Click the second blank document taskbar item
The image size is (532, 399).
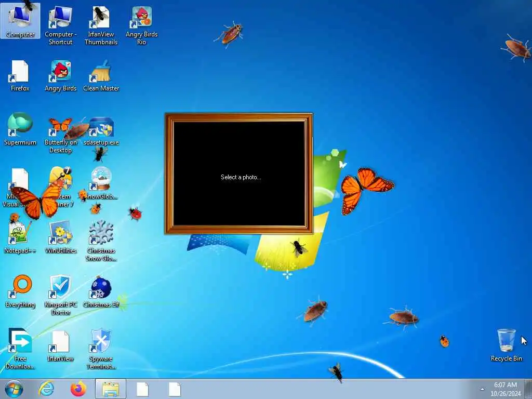[x=175, y=389]
